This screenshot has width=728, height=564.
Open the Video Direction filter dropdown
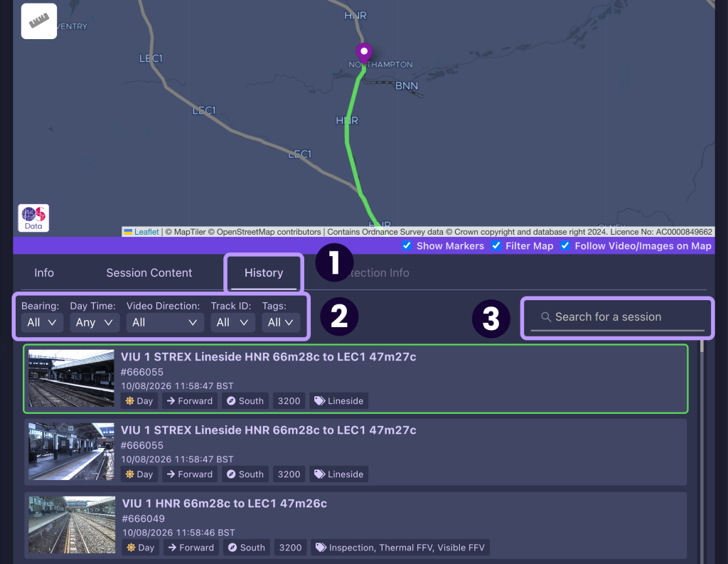[165, 322]
